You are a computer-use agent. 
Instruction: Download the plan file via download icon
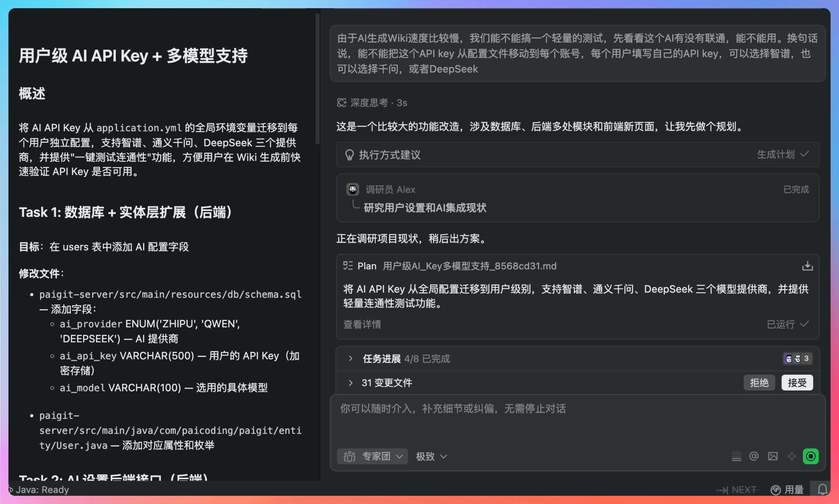(807, 266)
